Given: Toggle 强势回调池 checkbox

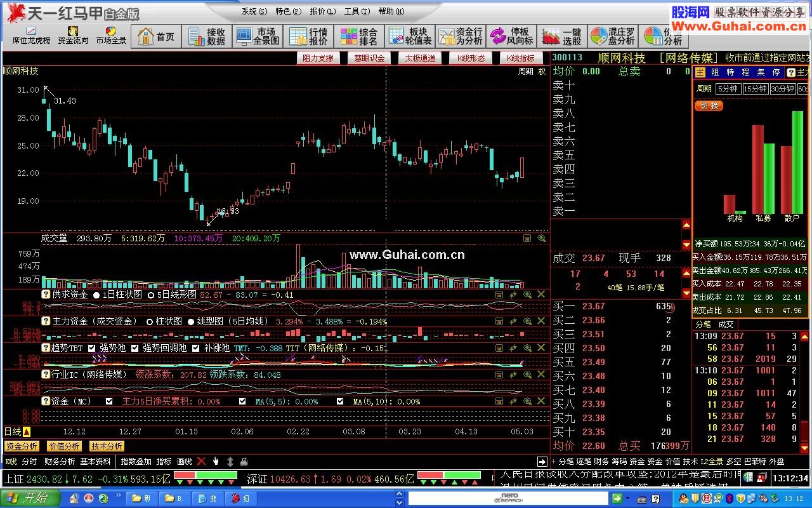Looking at the screenshot, I should pyautogui.click(x=134, y=348).
